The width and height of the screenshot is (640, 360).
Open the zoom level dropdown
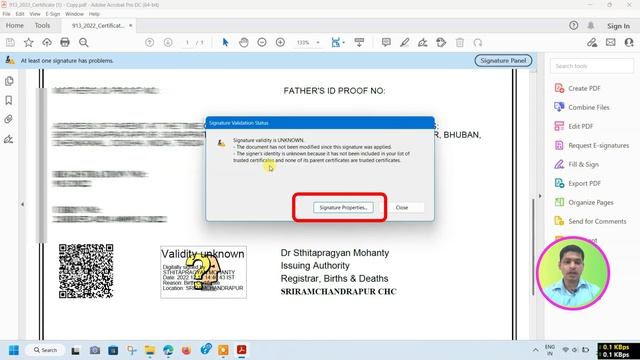pos(308,42)
